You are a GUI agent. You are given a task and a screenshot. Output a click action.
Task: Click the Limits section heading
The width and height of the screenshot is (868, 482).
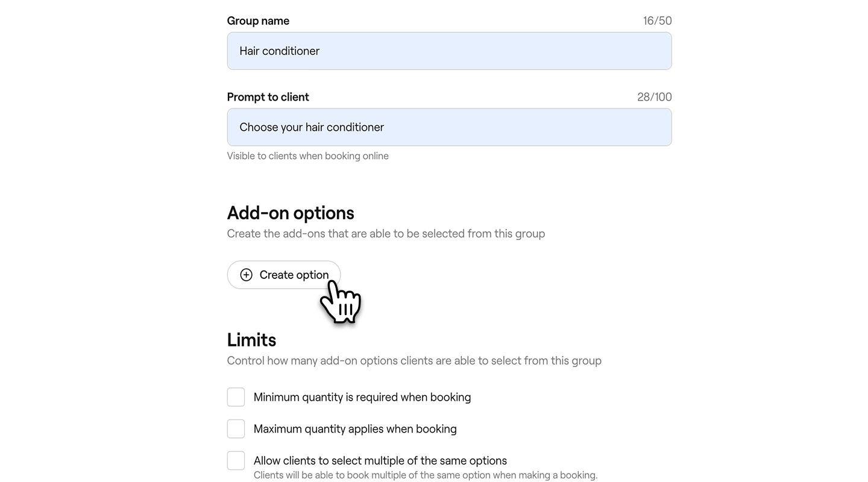tap(251, 340)
